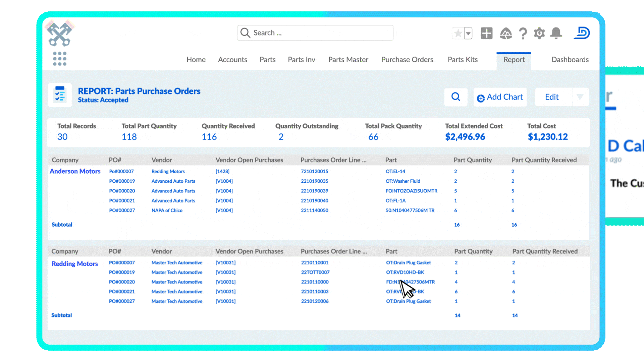Open PO#000020 with vendor Advanced Auto Parts
Image resolution: width=644 pixels, height=362 pixels.
[x=122, y=191]
